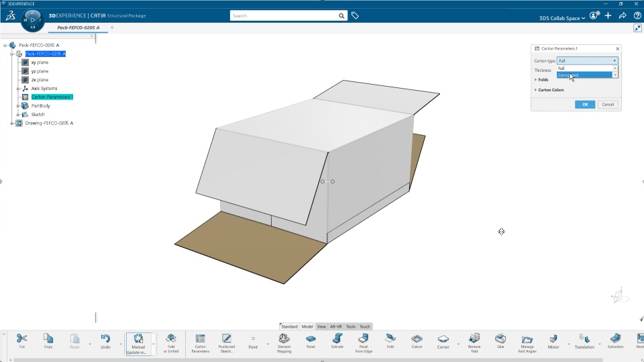Open Manage Fold Angles tool
The width and height of the screenshot is (644, 362).
coord(527,343)
